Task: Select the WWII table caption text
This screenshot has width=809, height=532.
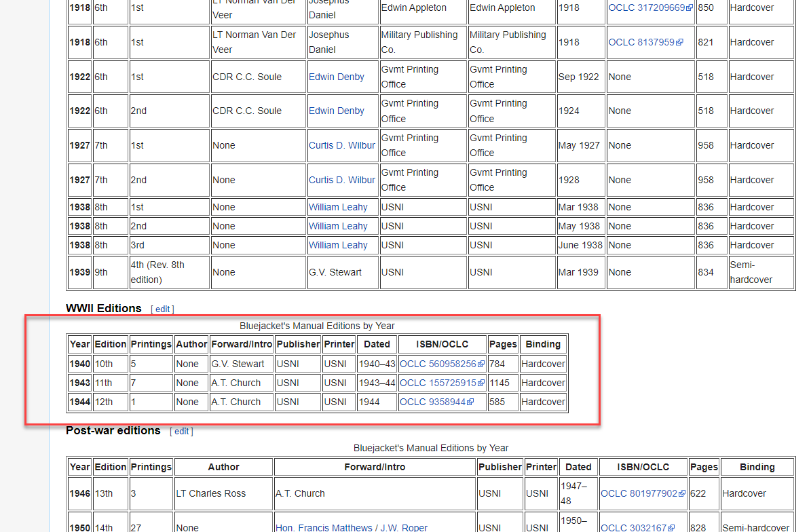Action: (317, 326)
